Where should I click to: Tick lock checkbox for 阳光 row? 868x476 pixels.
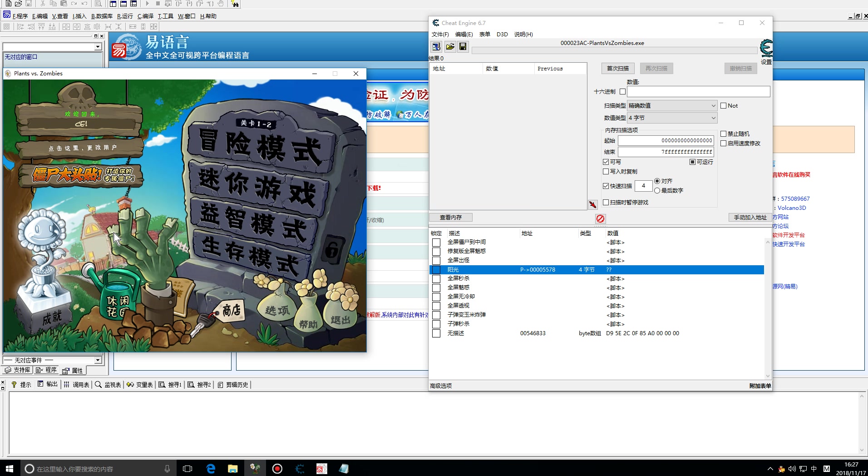point(436,270)
